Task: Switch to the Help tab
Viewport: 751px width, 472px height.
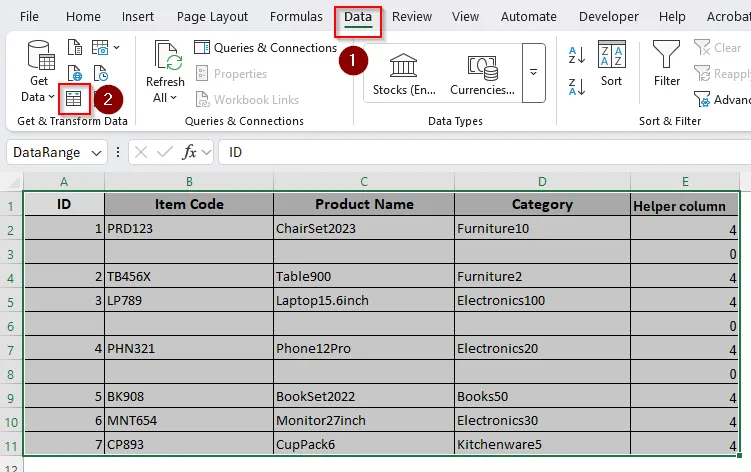Action: point(672,17)
